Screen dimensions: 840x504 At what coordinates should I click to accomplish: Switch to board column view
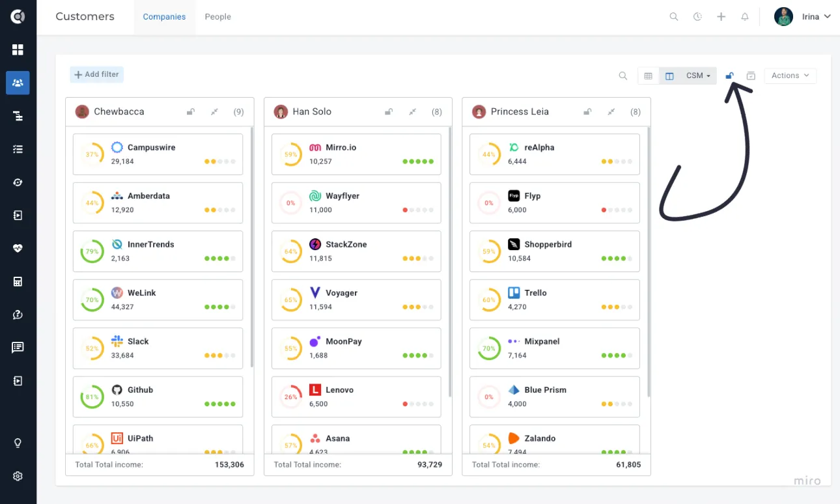(669, 76)
